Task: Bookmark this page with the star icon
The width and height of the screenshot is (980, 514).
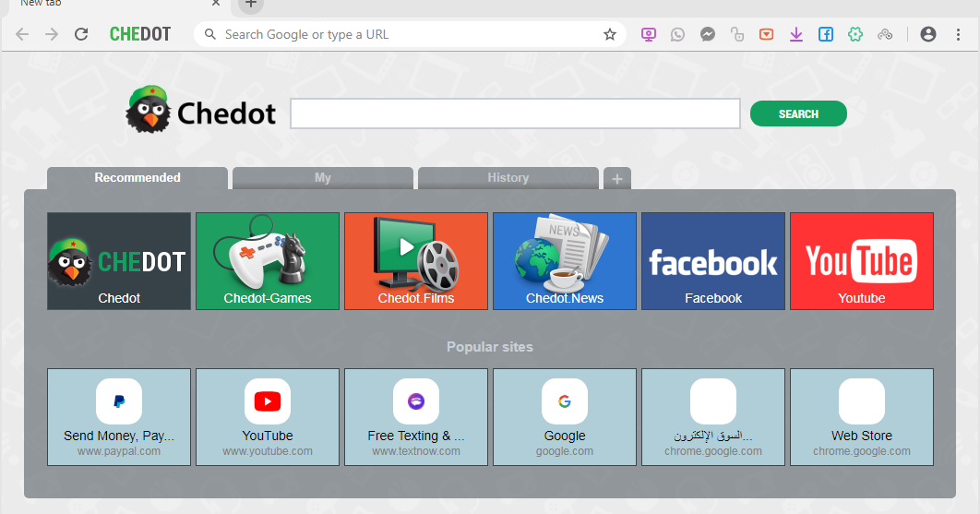Action: click(x=610, y=34)
